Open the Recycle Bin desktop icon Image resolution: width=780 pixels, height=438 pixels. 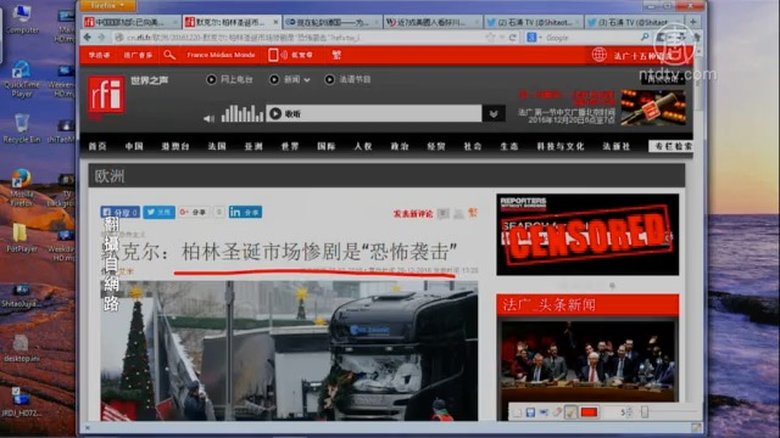[21, 128]
